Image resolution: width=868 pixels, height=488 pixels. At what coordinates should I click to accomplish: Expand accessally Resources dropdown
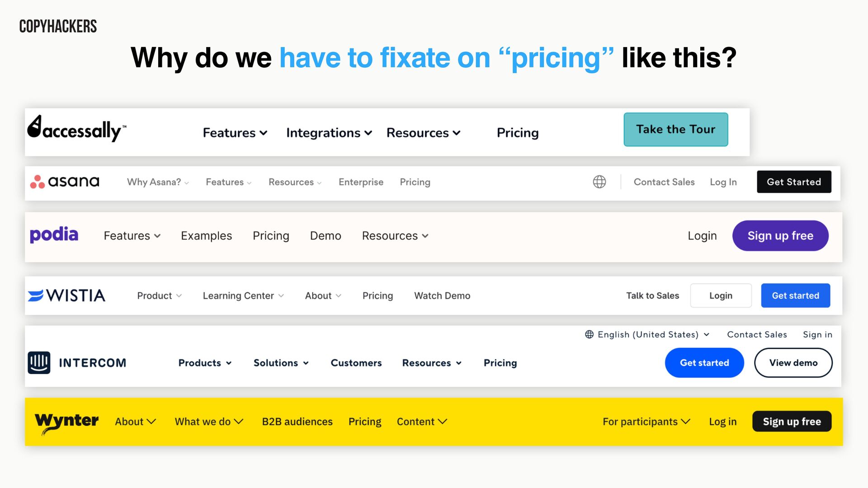424,133
